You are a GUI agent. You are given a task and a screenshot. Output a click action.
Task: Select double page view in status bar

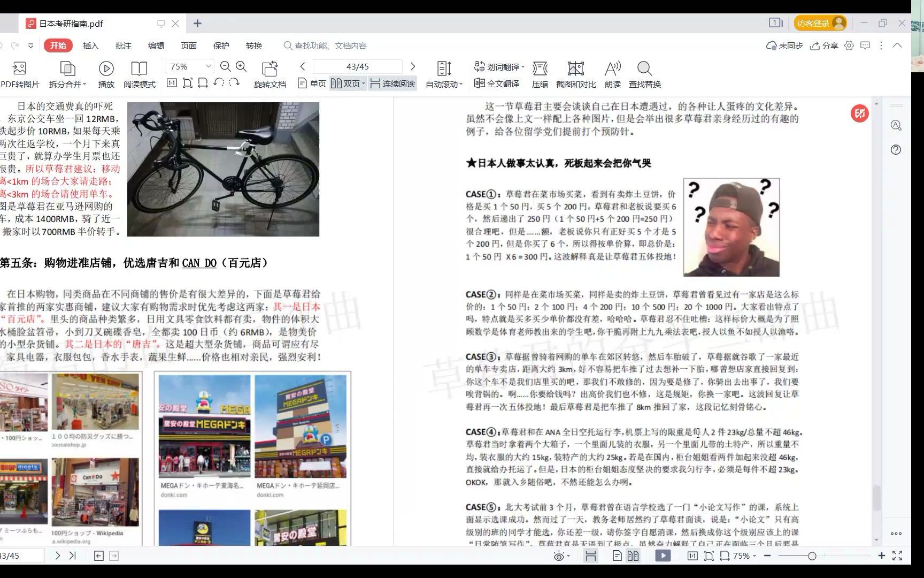click(x=633, y=556)
